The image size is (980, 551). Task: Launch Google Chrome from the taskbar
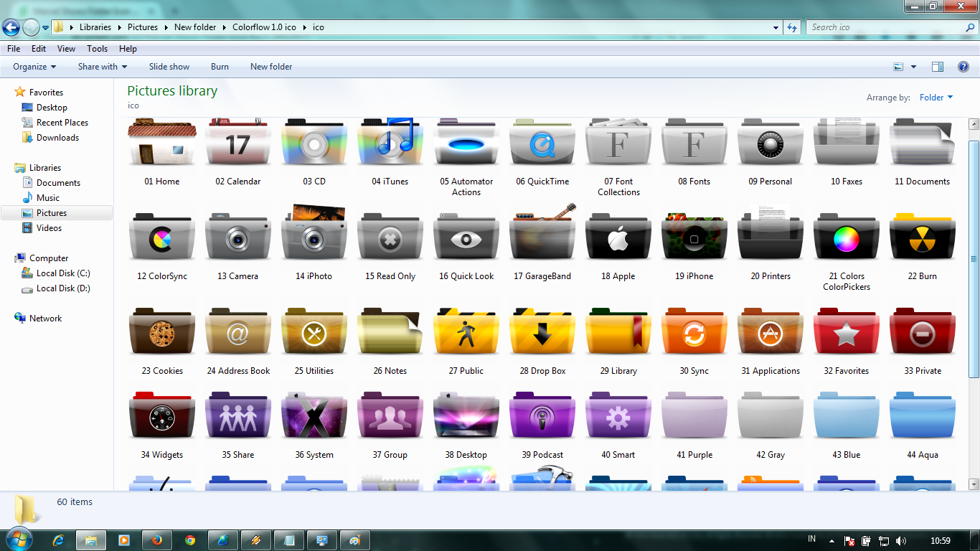click(x=190, y=540)
